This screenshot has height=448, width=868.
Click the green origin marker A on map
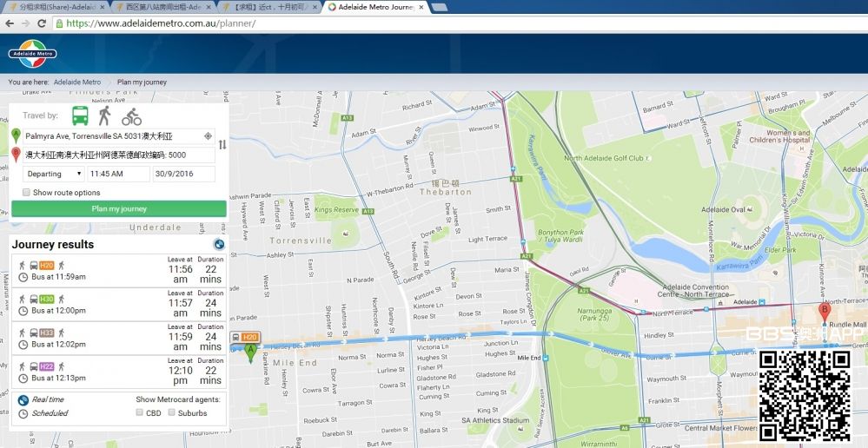(x=251, y=352)
